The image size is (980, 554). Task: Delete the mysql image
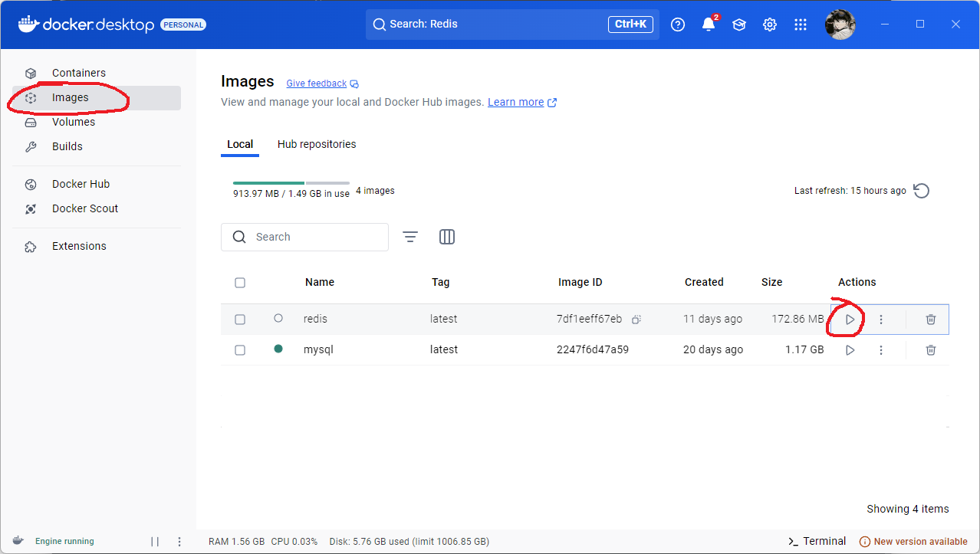pos(930,350)
